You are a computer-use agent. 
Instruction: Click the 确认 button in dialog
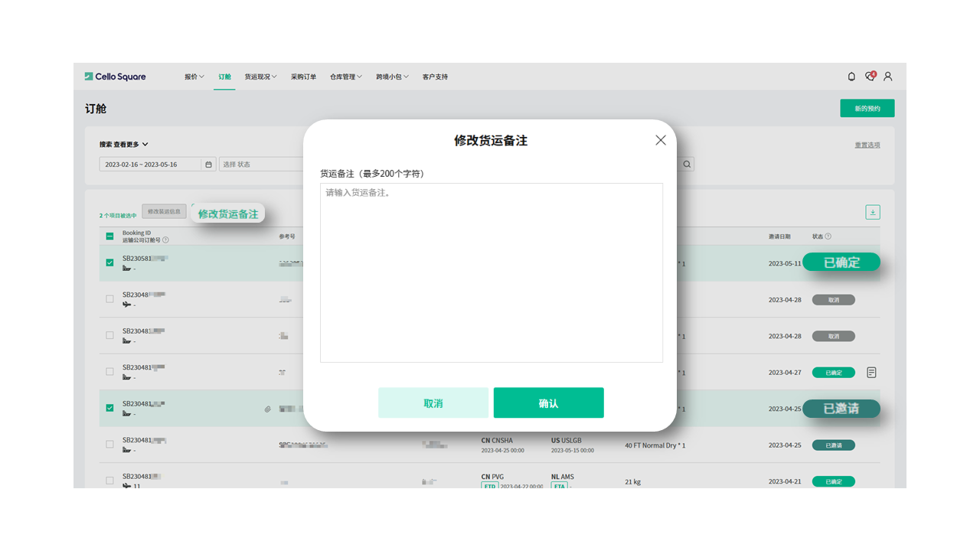(548, 403)
